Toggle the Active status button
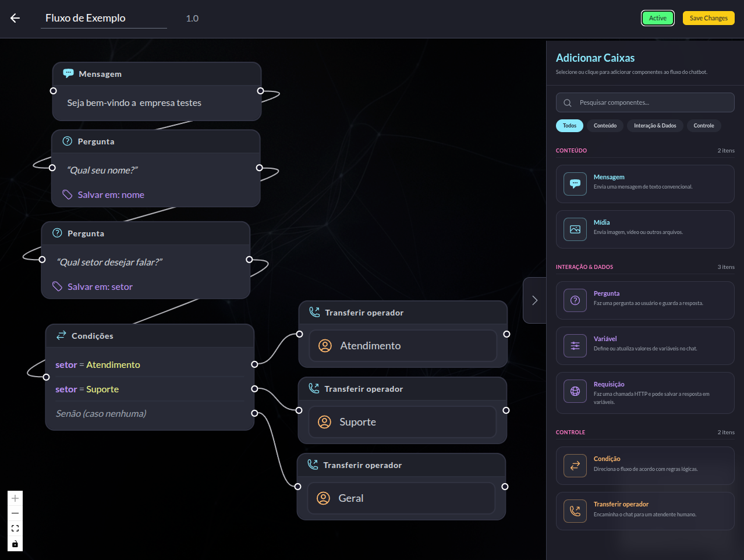The height and width of the screenshot is (560, 744). click(658, 18)
